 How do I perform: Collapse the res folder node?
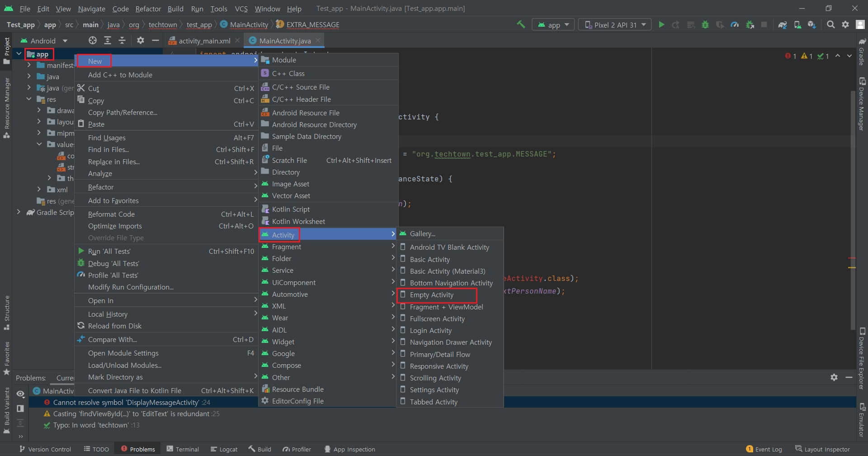(29, 99)
